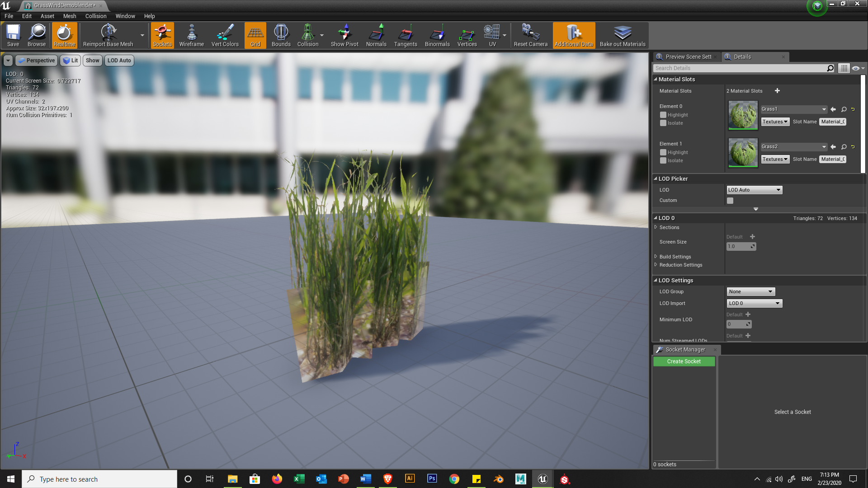Open the Mesh menu
The image size is (868, 488).
pos(70,16)
